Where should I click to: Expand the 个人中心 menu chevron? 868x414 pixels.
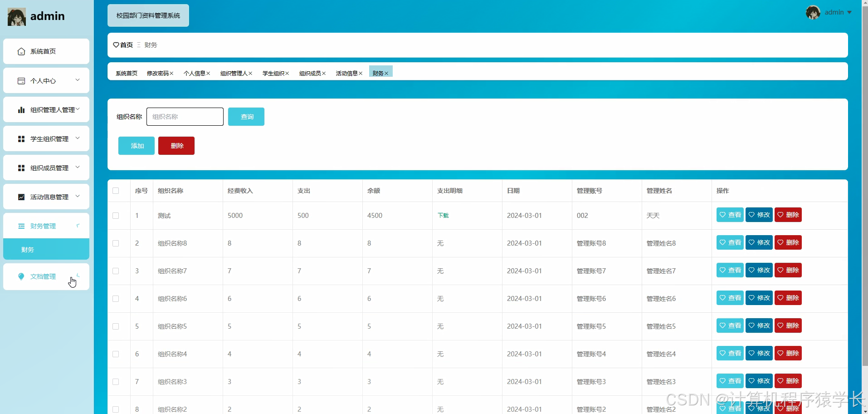(x=78, y=80)
